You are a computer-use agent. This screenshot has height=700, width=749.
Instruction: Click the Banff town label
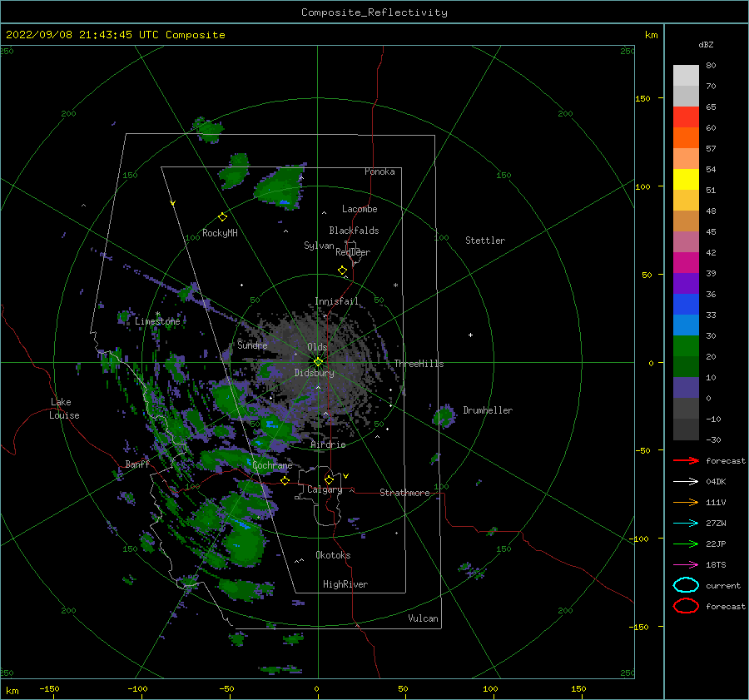tap(137, 464)
